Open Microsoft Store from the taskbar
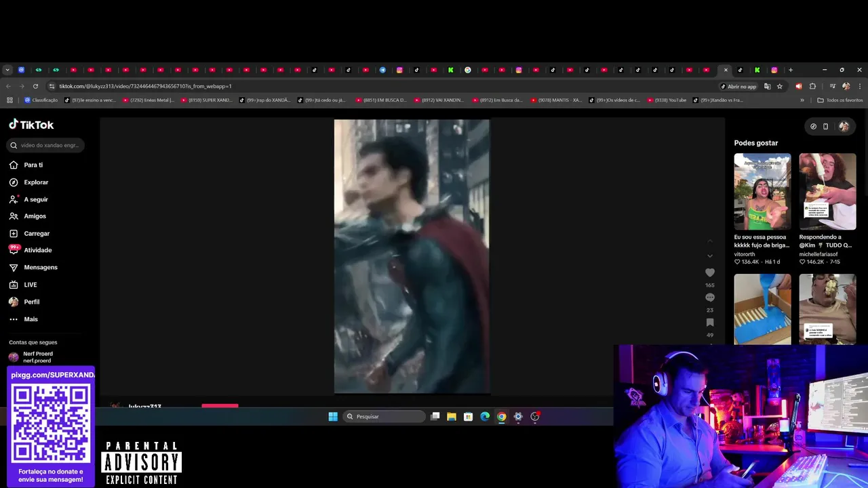 [x=468, y=416]
